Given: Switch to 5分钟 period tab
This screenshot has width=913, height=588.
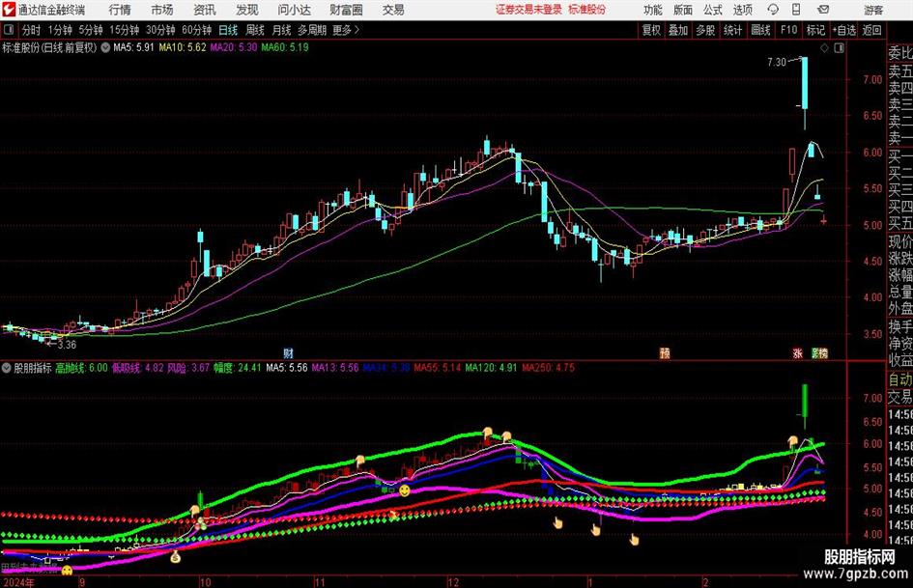Looking at the screenshot, I should click(90, 30).
